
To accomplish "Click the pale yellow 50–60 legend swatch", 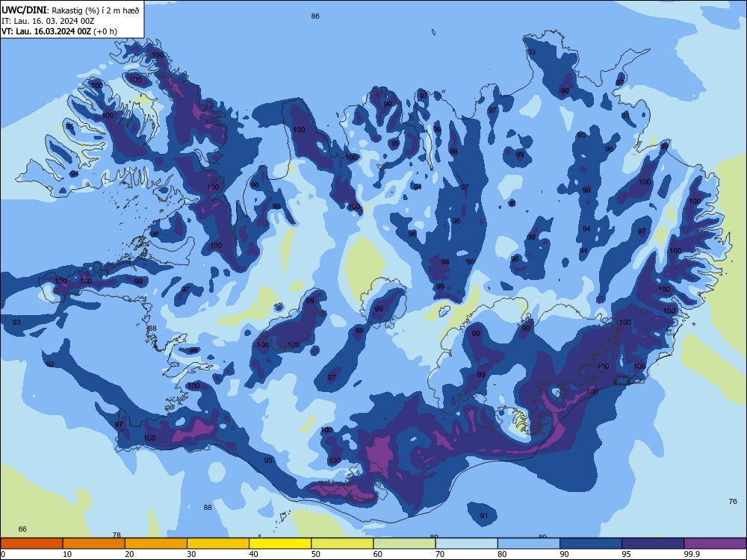I will (342, 544).
